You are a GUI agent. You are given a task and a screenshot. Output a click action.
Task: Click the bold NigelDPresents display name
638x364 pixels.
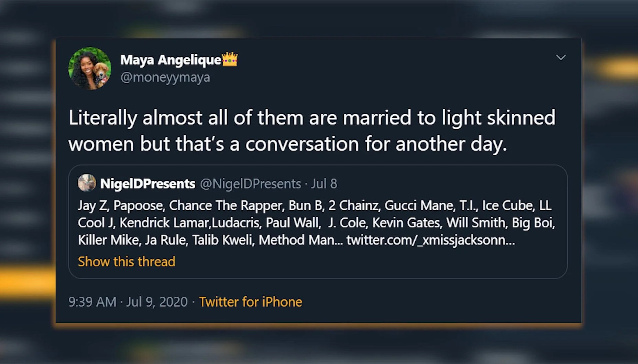(147, 184)
